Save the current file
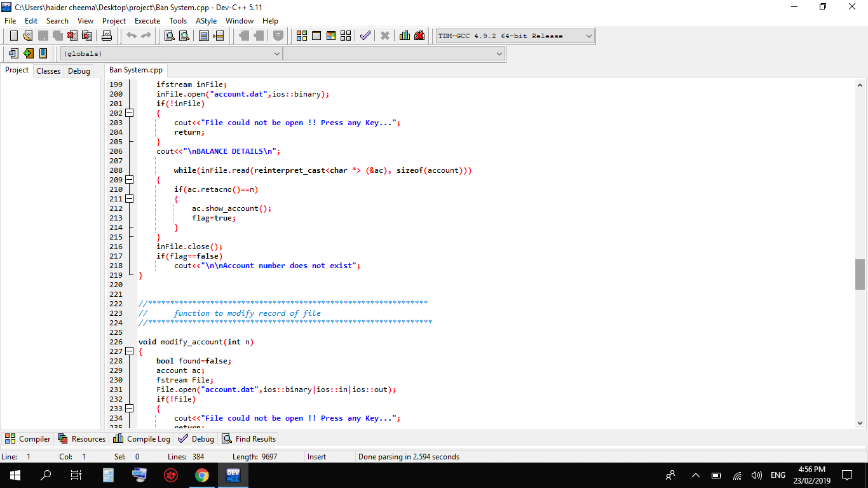Screen dimensions: 868x488 pyautogui.click(x=43, y=36)
